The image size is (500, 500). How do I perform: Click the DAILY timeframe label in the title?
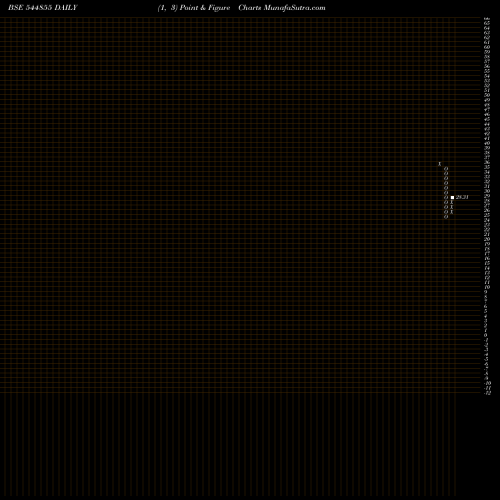66,8
